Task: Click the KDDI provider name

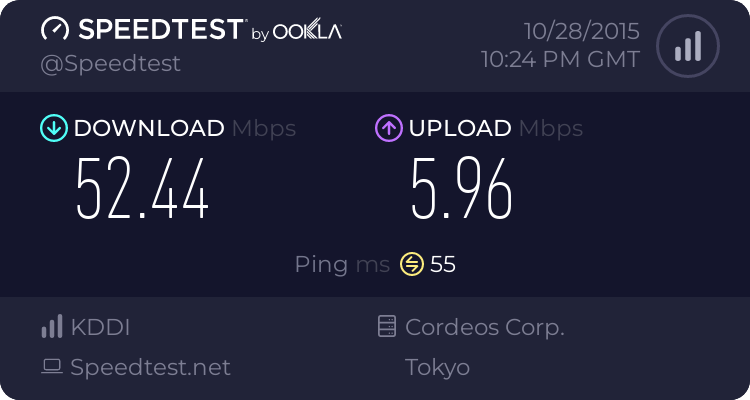Action: point(100,327)
